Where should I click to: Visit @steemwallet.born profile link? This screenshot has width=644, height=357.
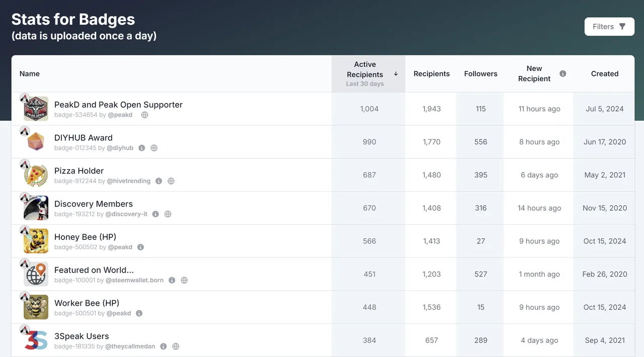[134, 280]
